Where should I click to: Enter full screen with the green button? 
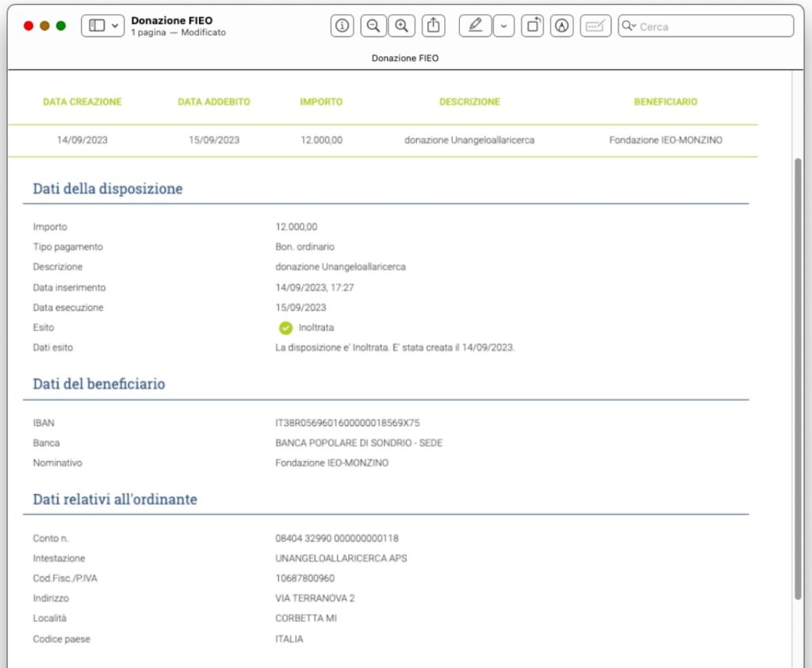pyautogui.click(x=60, y=26)
